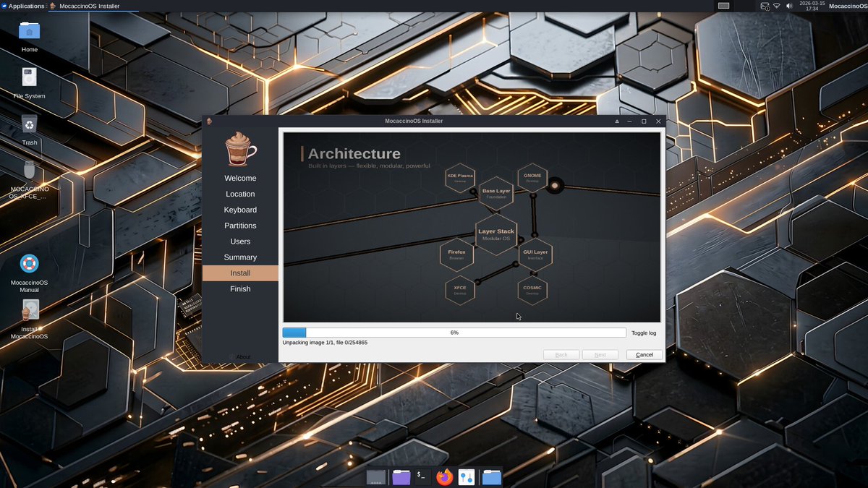This screenshot has width=868, height=488.
Task: Launch Firefox from the dock
Action: pos(444,476)
